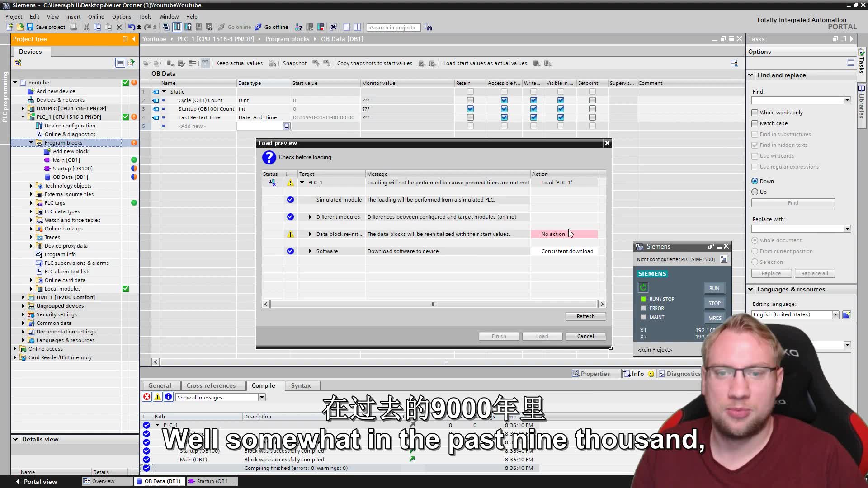Click the RUN button in PLCSIM
The height and width of the screenshot is (488, 868).
coord(714,288)
